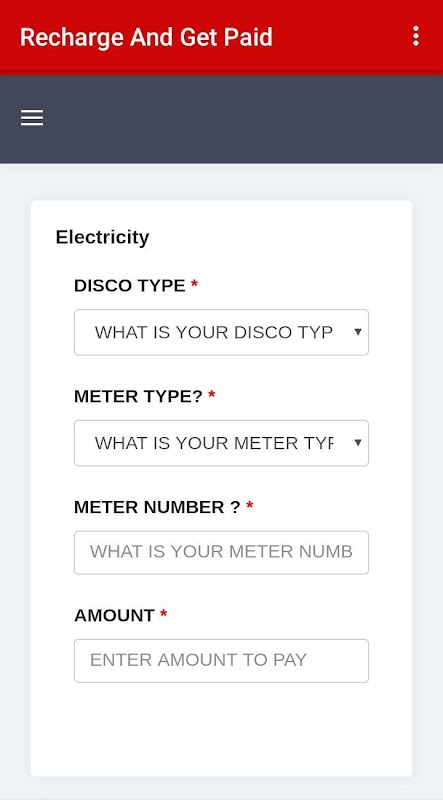This screenshot has height=800, width=443.
Task: Click the Recharge And Get Paid title
Action: coord(146,37)
